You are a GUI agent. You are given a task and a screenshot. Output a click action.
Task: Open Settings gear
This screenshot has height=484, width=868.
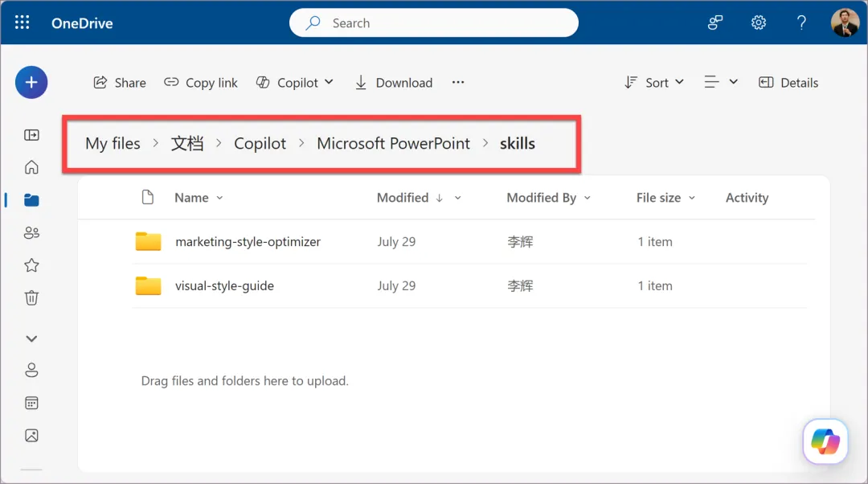click(759, 23)
